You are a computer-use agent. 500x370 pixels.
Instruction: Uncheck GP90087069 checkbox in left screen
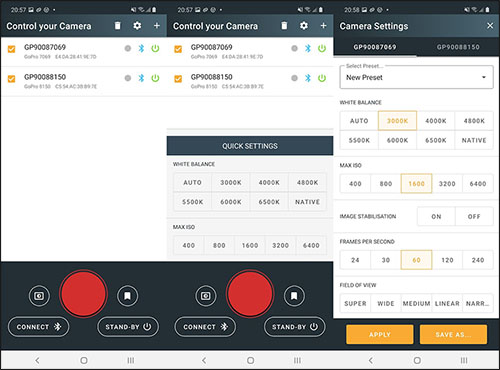pos(11,49)
